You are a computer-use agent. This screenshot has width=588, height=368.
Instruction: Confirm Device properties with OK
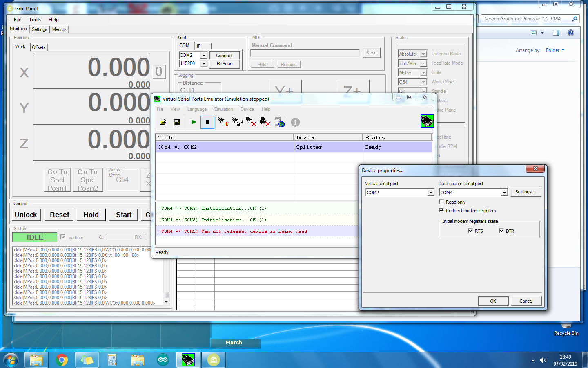(493, 301)
